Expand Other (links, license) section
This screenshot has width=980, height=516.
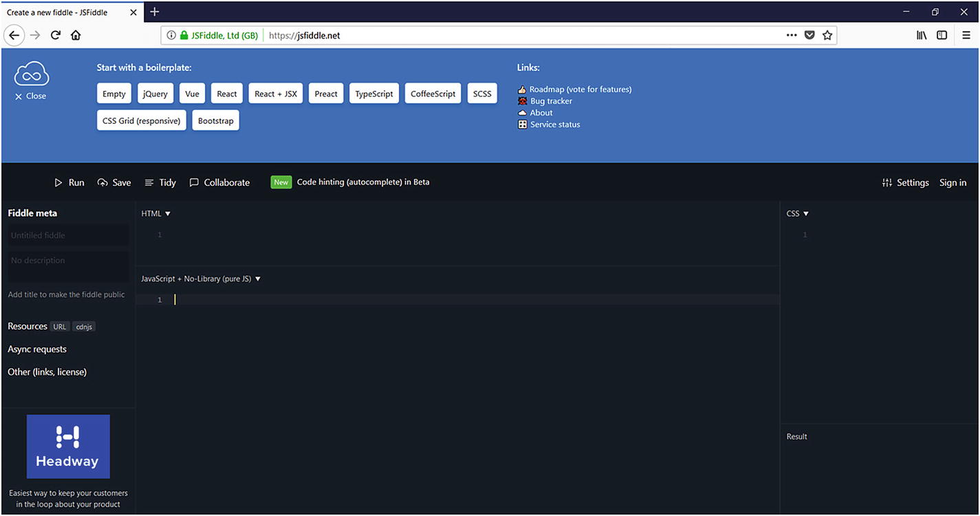click(x=47, y=372)
